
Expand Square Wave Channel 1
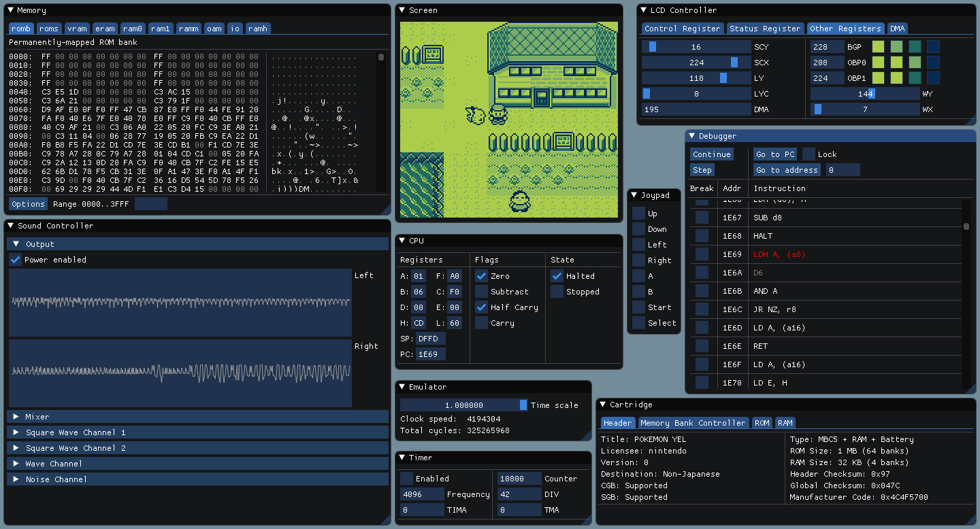(x=197, y=432)
